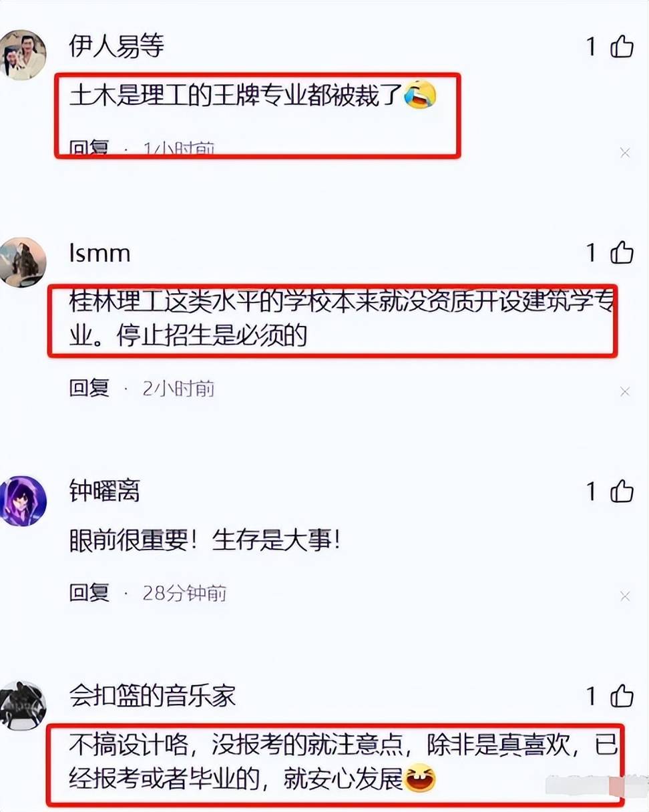Image resolution: width=649 pixels, height=812 pixels.
Task: Open username 伊人易等
Action: pos(117,46)
